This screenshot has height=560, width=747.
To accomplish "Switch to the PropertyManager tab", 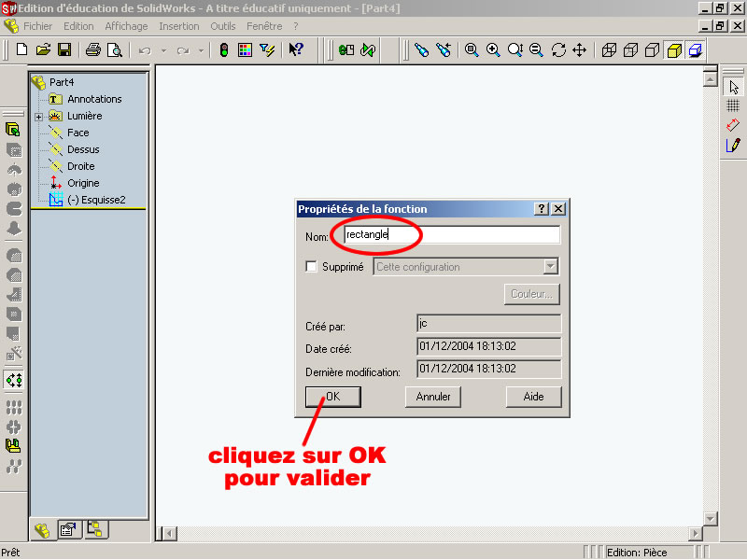I will click(x=69, y=529).
